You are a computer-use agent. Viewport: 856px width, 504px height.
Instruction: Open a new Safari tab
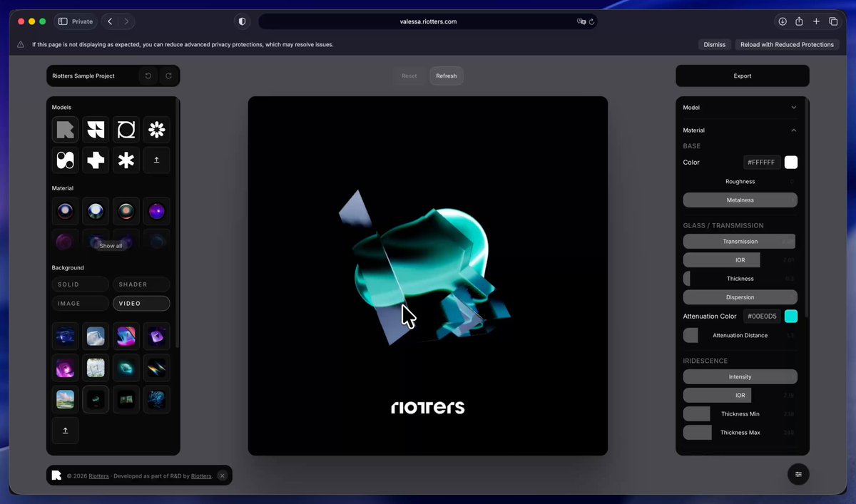[817, 21]
